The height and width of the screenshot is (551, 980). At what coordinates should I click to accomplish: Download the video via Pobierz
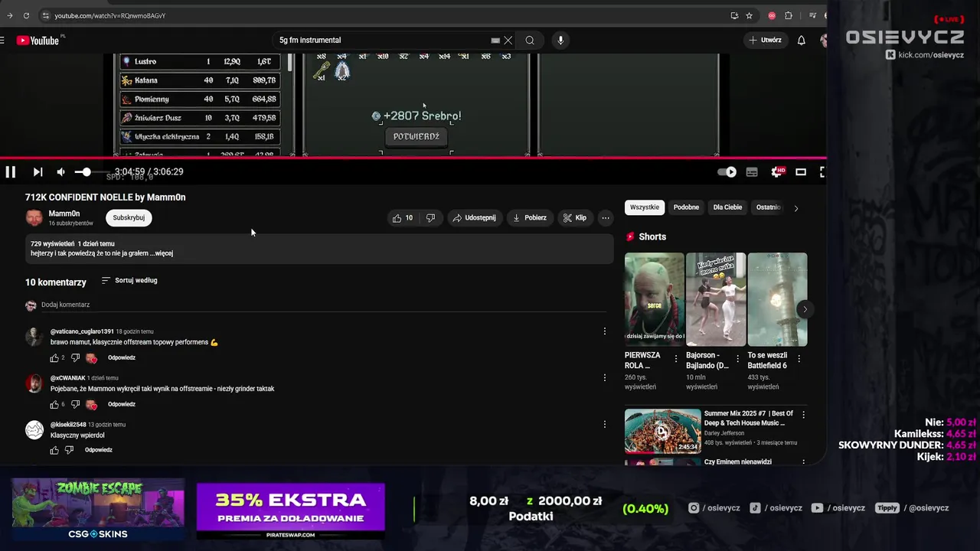[530, 218]
